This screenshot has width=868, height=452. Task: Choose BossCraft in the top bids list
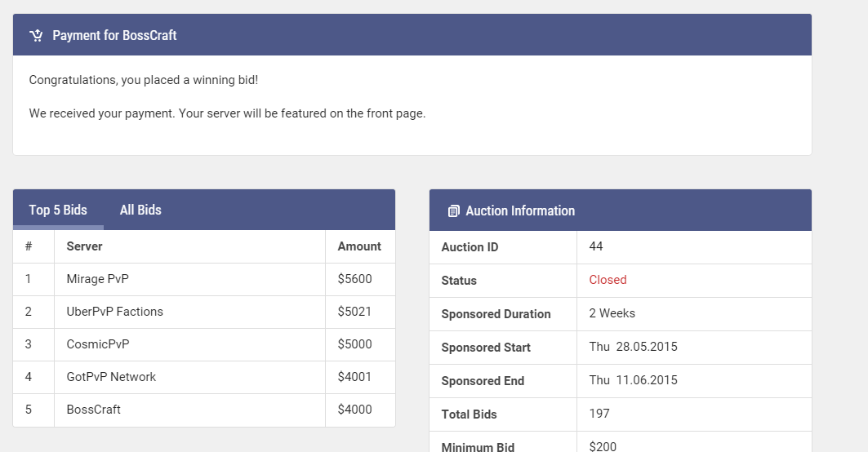pyautogui.click(x=93, y=410)
